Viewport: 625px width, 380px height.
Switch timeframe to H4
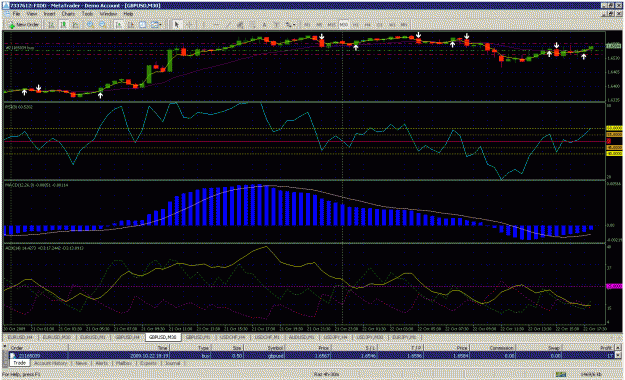368,25
